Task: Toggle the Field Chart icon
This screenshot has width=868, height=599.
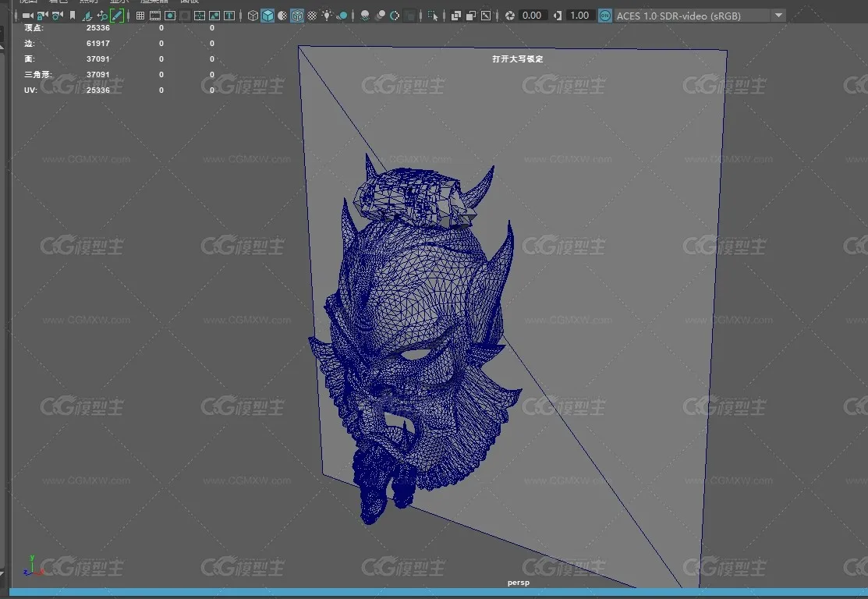Action: [200, 16]
